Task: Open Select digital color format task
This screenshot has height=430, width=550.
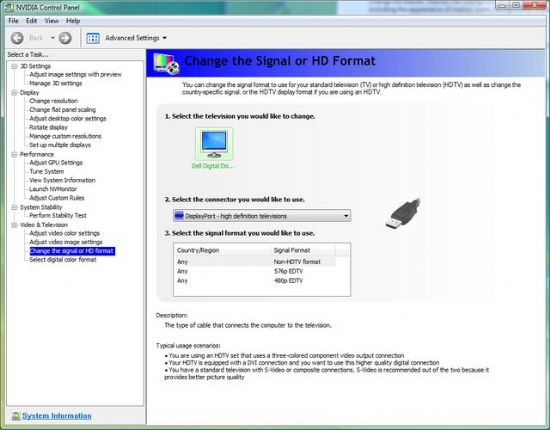Action: coord(63,260)
